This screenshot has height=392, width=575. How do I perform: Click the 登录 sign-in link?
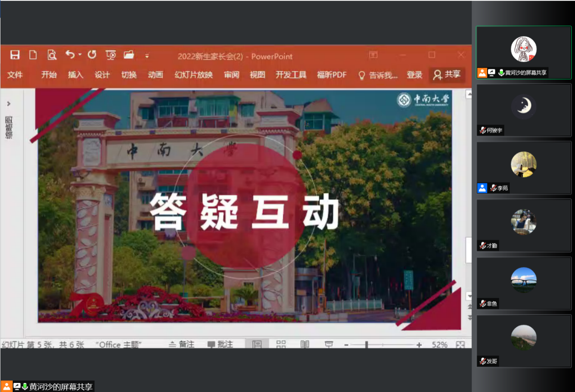click(414, 75)
